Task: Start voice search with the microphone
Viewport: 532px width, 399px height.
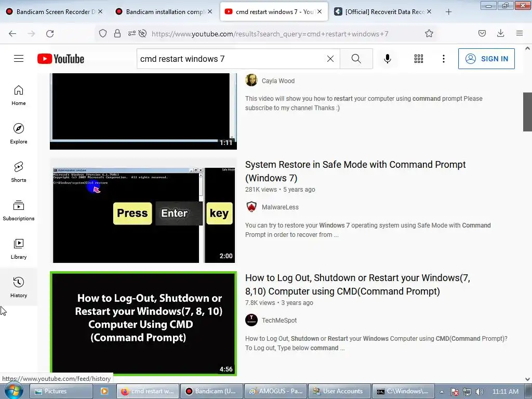Action: pos(387,59)
